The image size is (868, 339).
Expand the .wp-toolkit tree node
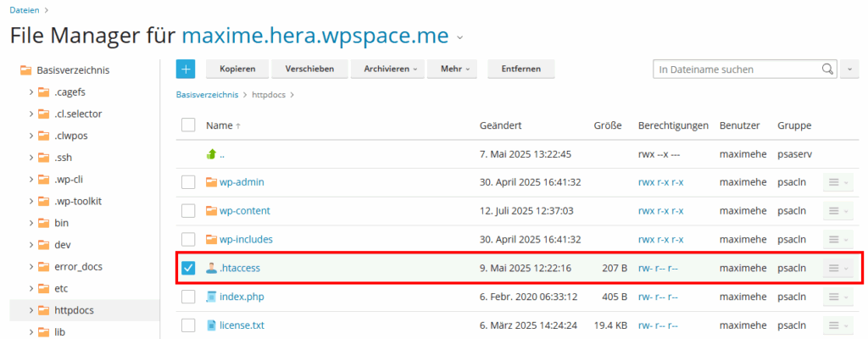tap(31, 201)
